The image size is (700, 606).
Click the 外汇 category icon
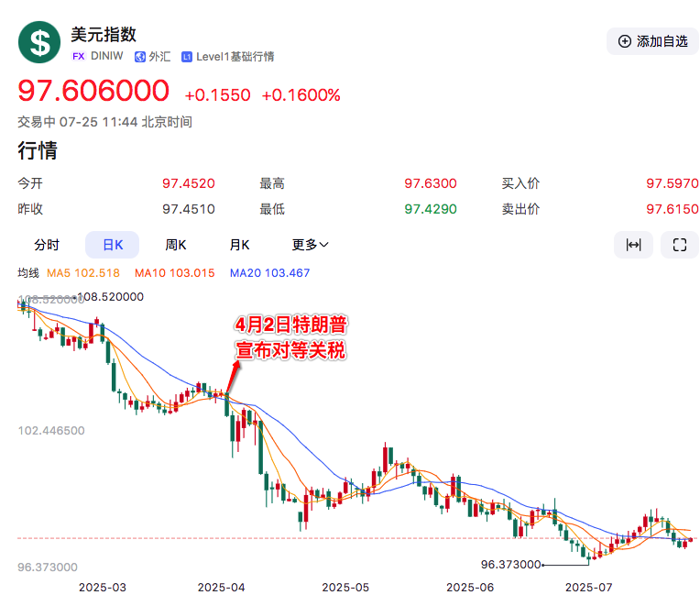(140, 57)
